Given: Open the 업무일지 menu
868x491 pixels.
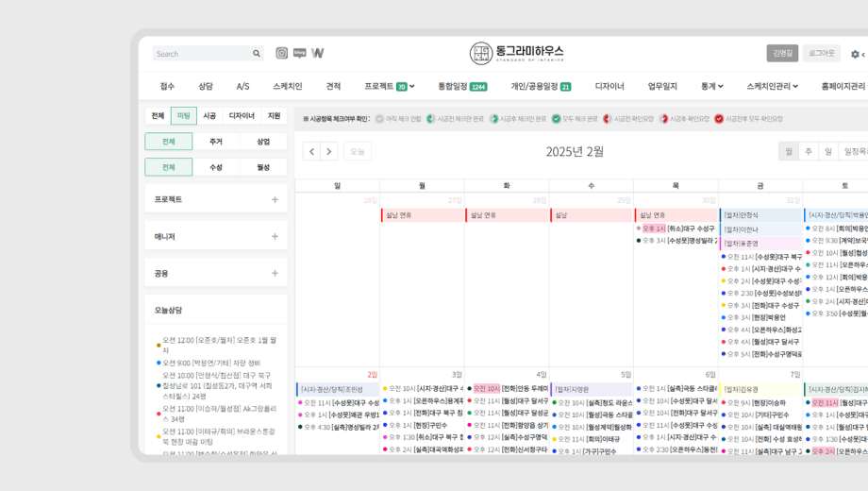Looking at the screenshot, I should pyautogui.click(x=662, y=87).
